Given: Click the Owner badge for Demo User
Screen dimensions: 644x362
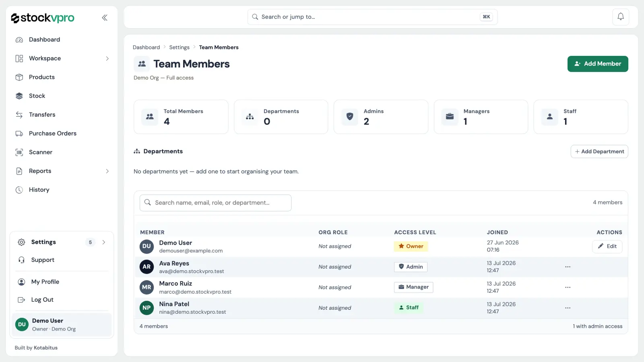Looking at the screenshot, I should click(x=411, y=246).
